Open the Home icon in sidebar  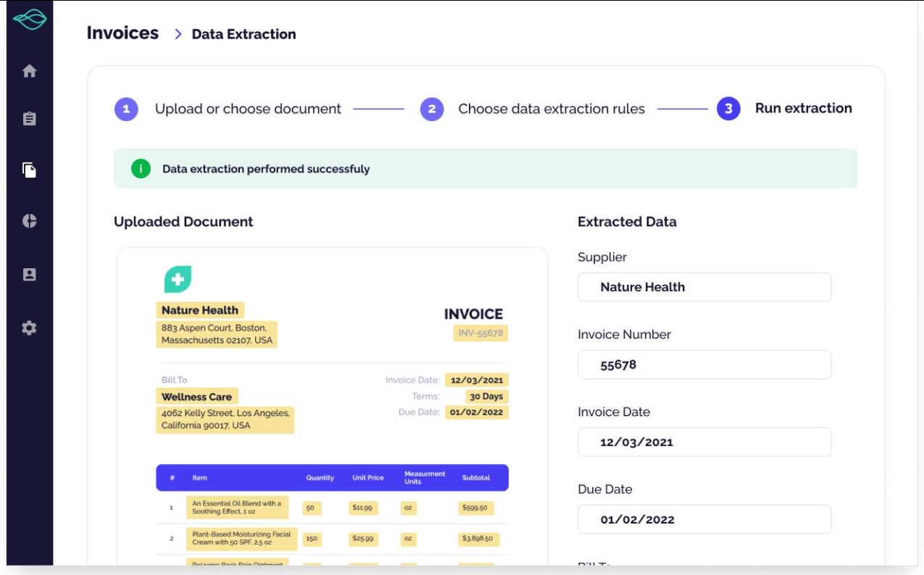29,71
